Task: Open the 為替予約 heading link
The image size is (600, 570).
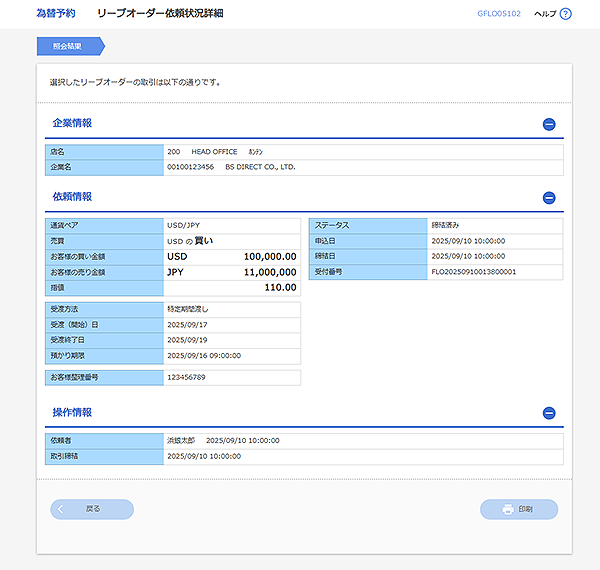Action: (x=55, y=13)
